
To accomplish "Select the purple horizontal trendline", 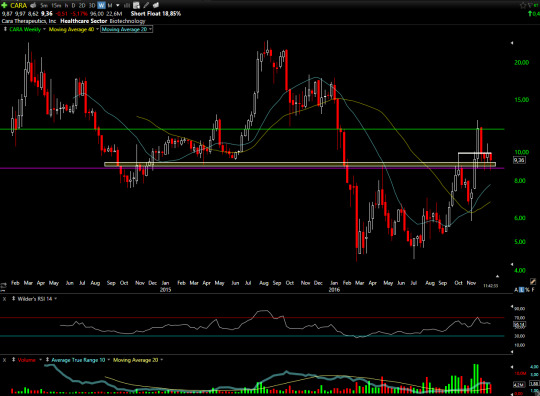I will [252, 168].
